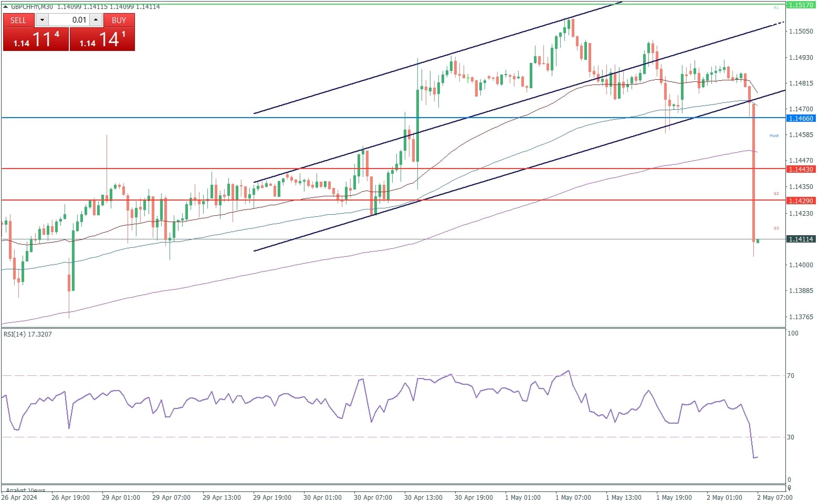The width and height of the screenshot is (819, 504).
Task: Click the RSI 30 level axis label
Action: tap(791, 437)
